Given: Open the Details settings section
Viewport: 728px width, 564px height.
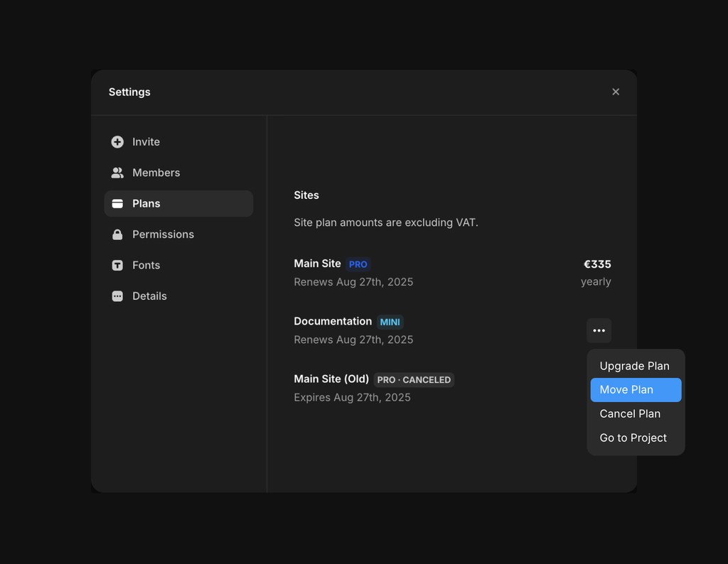Looking at the screenshot, I should coord(149,296).
